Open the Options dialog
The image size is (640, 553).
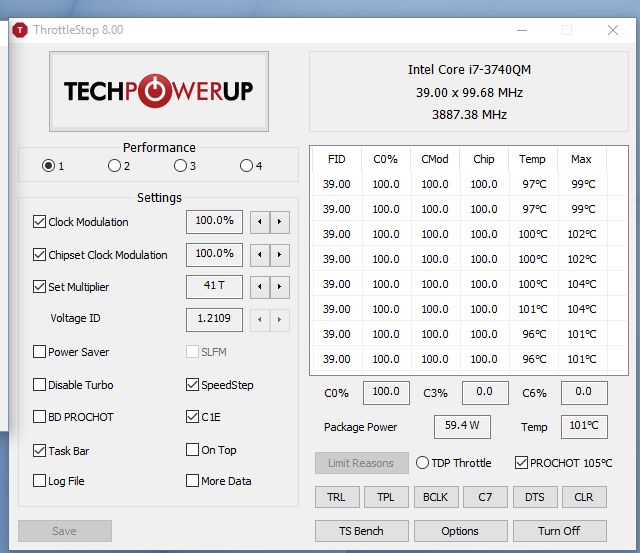click(460, 531)
